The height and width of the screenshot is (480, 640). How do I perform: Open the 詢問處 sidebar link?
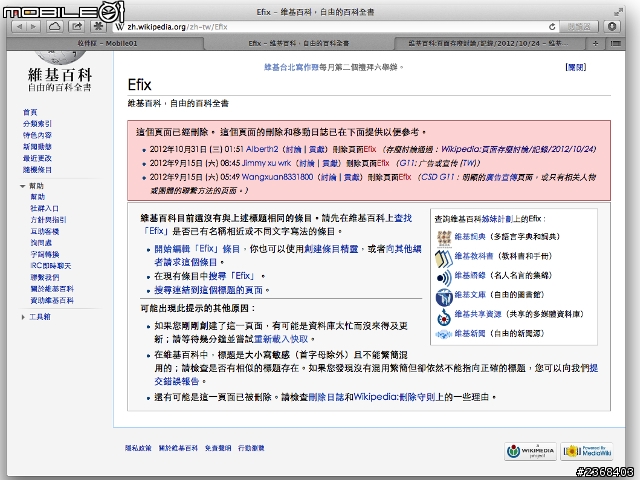coord(41,242)
